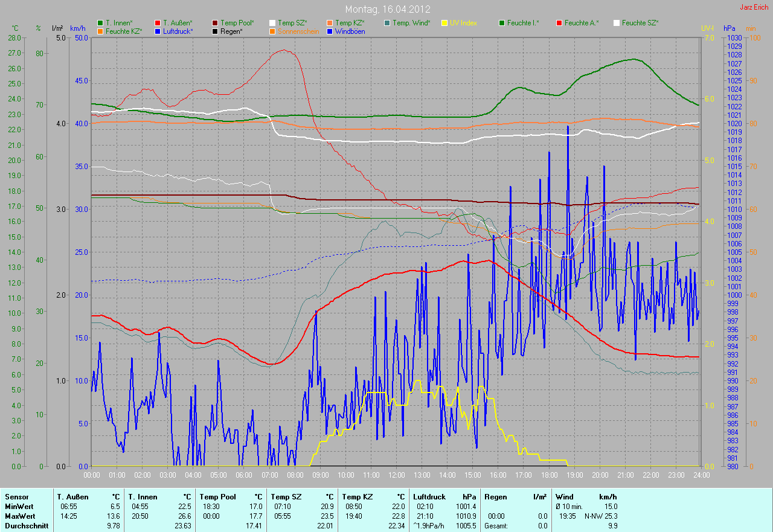The width and height of the screenshot is (773, 532).
Task: Click the 12:00 time axis marker
Action: [x=396, y=475]
